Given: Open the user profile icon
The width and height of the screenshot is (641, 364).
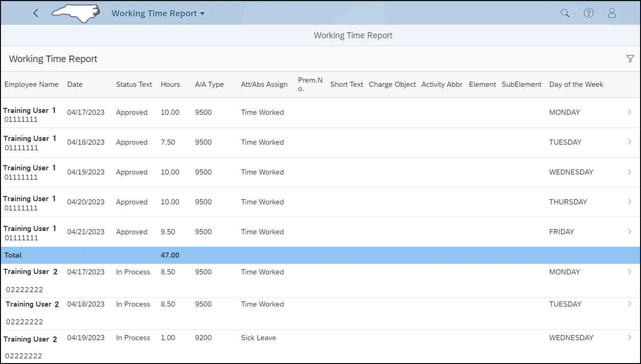Looking at the screenshot, I should coord(612,13).
